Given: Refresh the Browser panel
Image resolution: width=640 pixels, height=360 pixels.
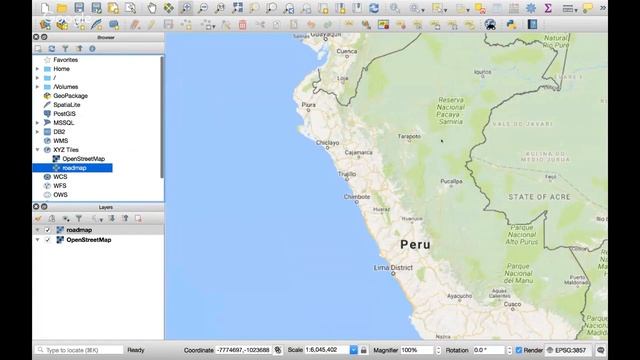Looking at the screenshot, I should coord(52,49).
